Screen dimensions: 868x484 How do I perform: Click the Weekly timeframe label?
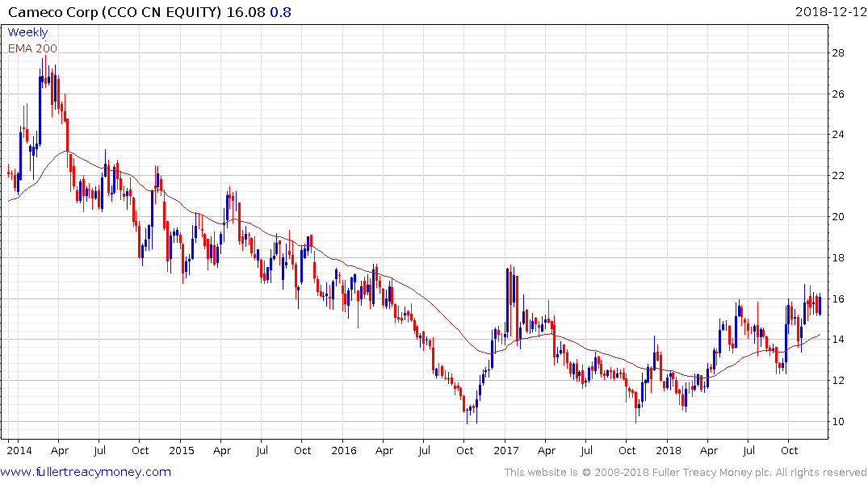[x=27, y=32]
